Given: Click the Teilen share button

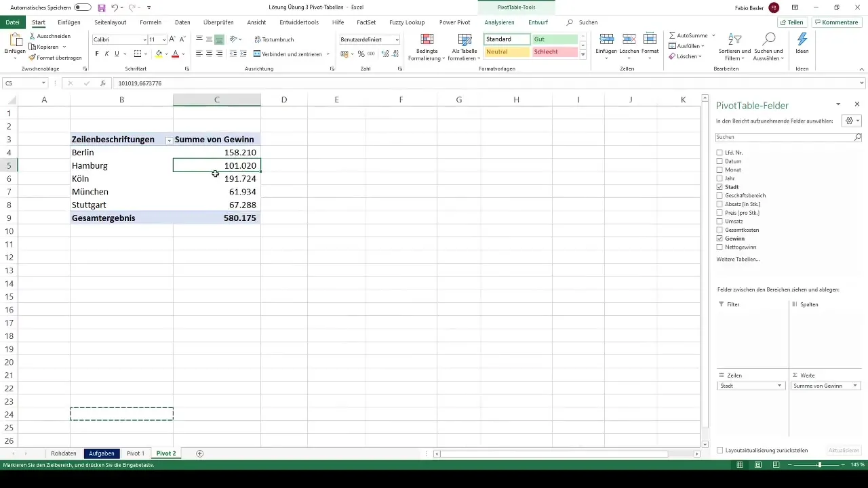Looking at the screenshot, I should [x=791, y=22].
